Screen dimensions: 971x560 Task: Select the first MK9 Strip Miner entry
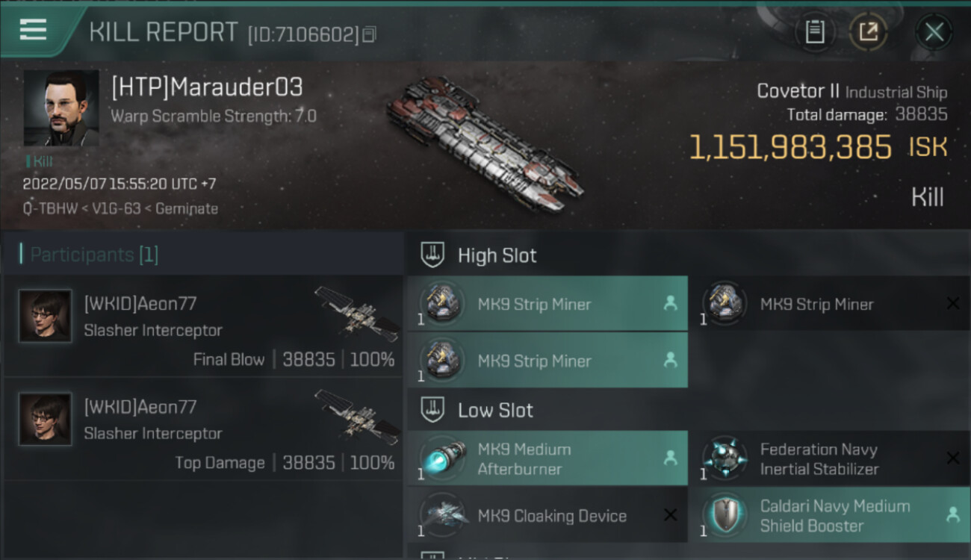coord(547,304)
